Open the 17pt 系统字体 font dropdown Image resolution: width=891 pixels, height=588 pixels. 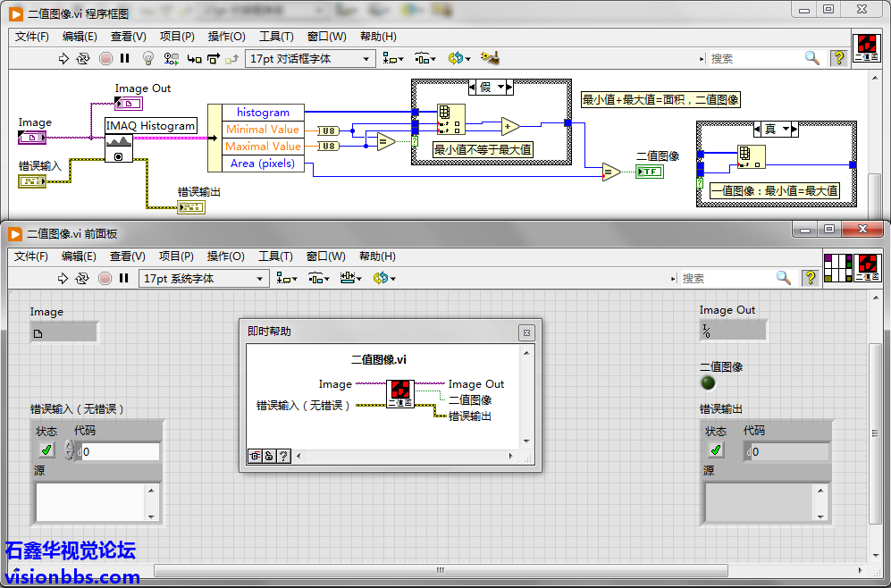click(x=204, y=279)
